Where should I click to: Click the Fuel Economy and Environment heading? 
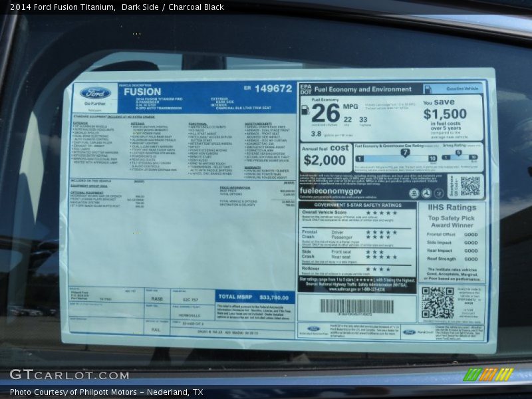362,89
